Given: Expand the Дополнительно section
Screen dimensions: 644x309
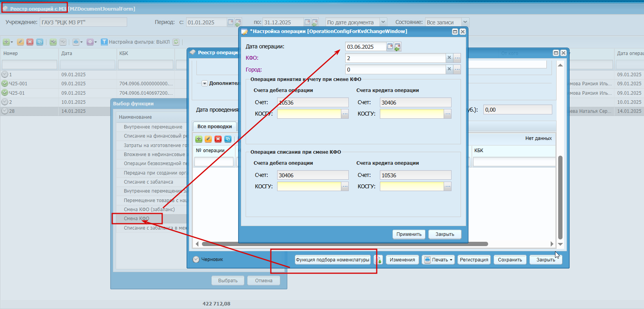Looking at the screenshot, I should [x=205, y=83].
